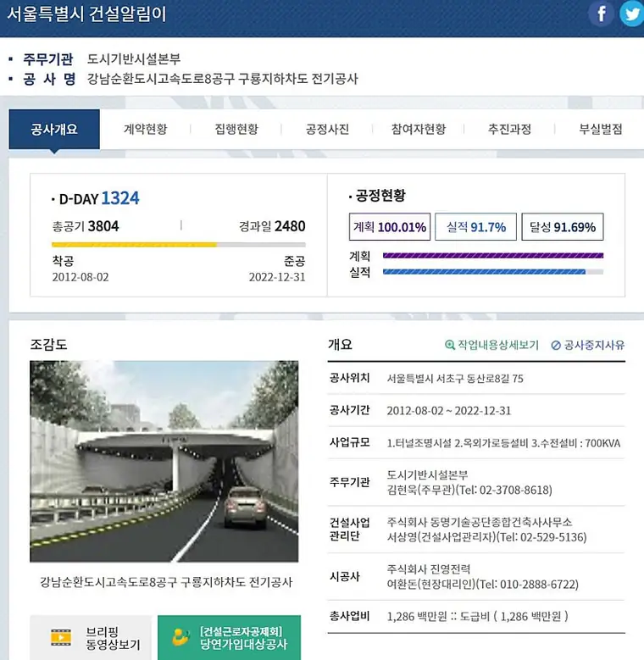Click the green 당연가입대상공사 button
Image resolution: width=644 pixels, height=660 pixels.
230,638
